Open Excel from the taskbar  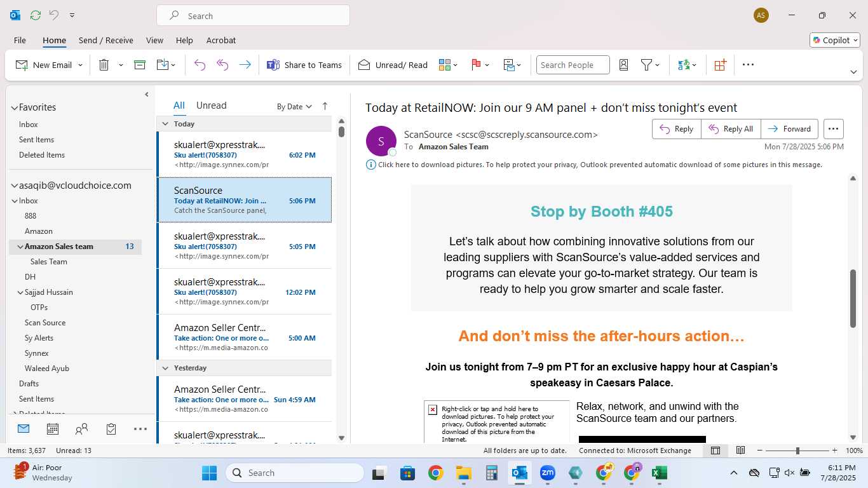coord(659,473)
